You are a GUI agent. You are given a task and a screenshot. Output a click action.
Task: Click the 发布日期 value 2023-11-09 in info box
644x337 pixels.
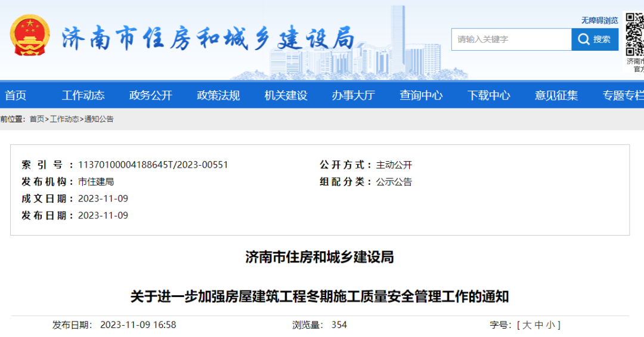pyautogui.click(x=103, y=215)
